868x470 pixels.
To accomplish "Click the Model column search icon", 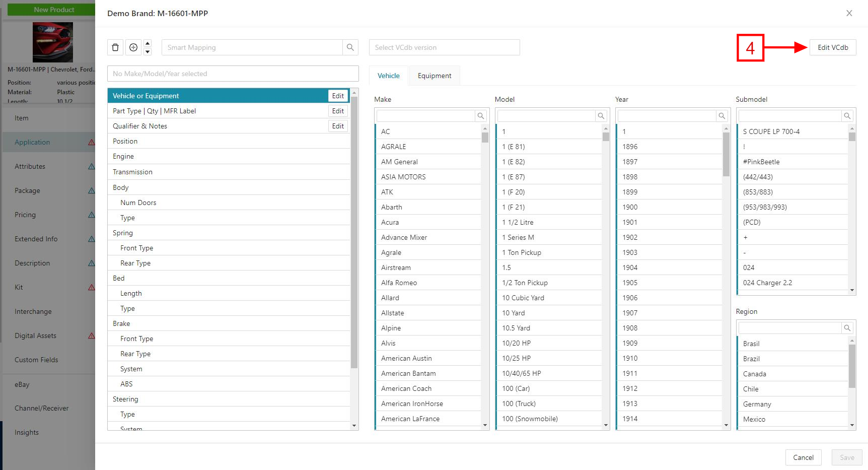I will pyautogui.click(x=601, y=116).
